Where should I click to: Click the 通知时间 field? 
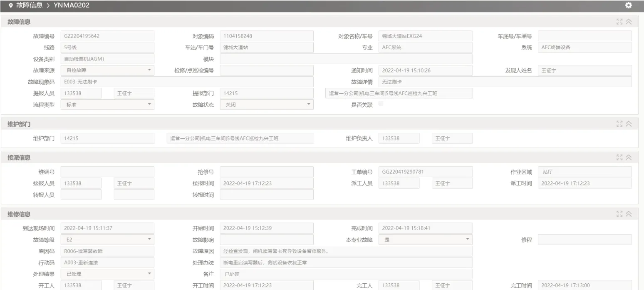[426, 70]
